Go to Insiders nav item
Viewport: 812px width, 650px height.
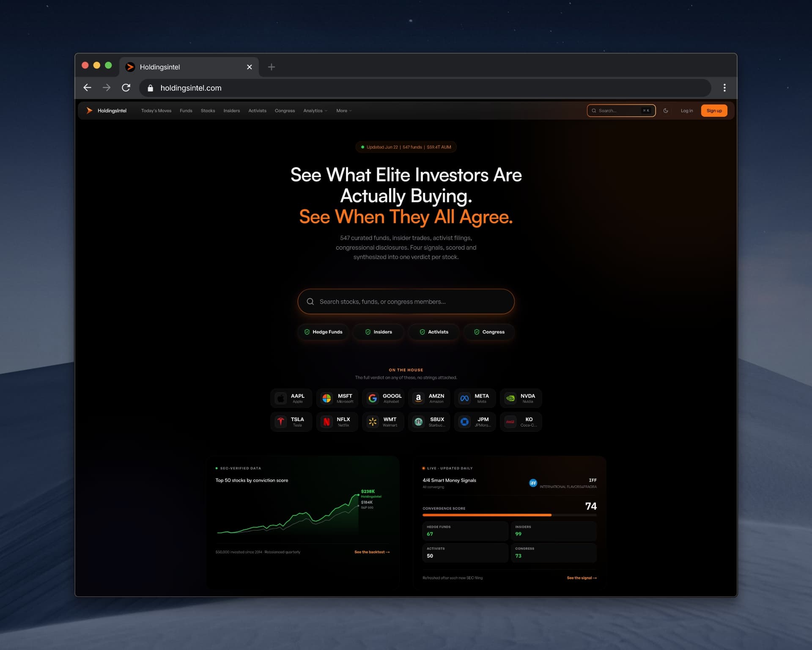pos(231,111)
